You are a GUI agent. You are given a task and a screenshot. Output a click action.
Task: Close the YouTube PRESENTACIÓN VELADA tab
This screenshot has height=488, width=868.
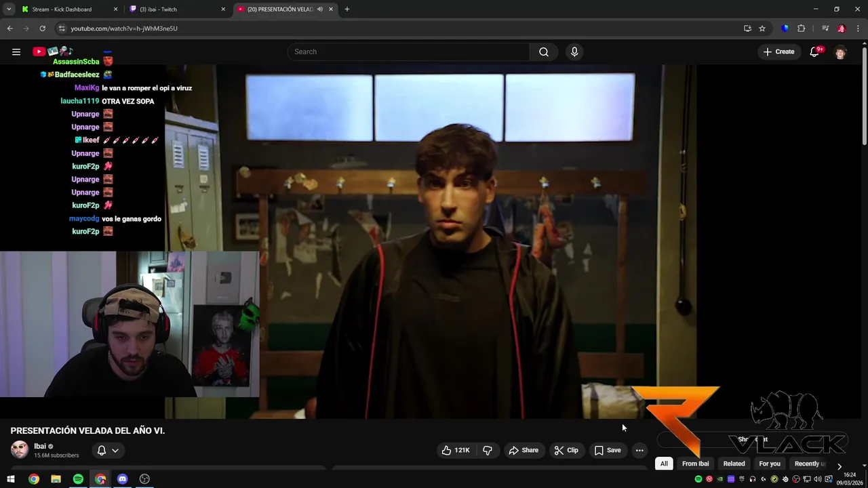click(331, 9)
